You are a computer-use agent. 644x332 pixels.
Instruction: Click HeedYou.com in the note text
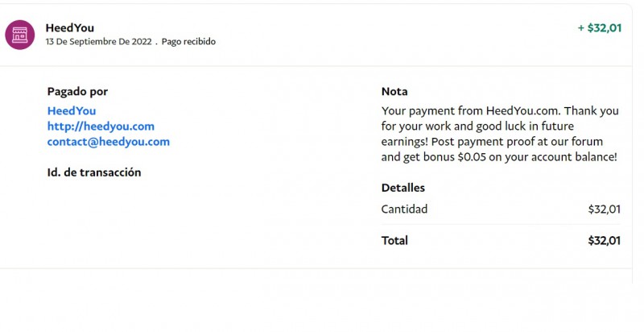(x=514, y=111)
